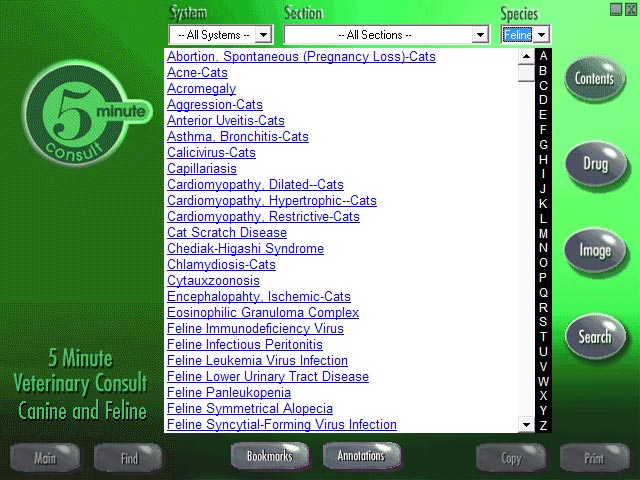Jump to letter P in index

point(543,278)
